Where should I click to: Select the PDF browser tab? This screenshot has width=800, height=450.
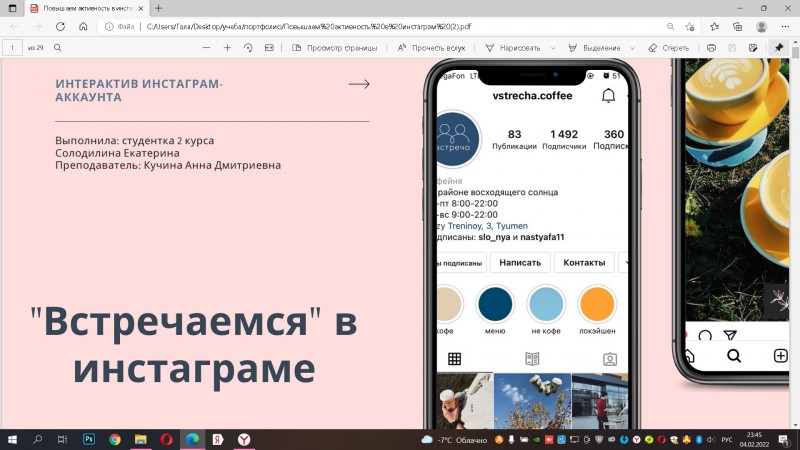click(87, 9)
